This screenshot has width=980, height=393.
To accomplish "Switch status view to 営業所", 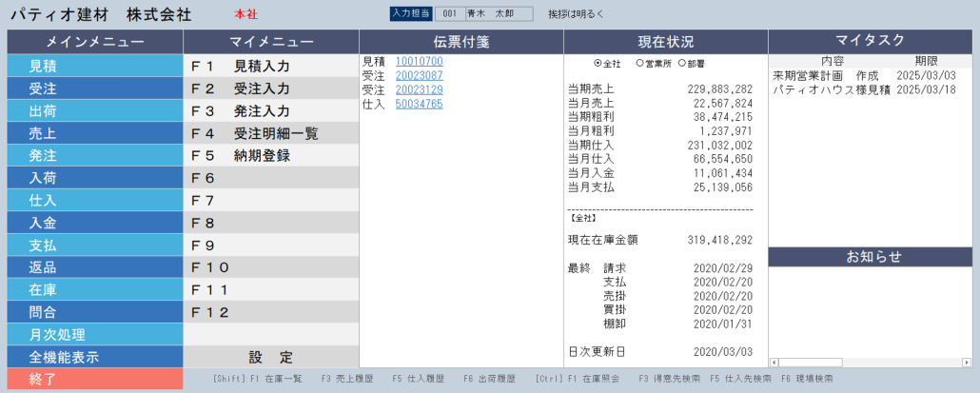I will point(639,64).
